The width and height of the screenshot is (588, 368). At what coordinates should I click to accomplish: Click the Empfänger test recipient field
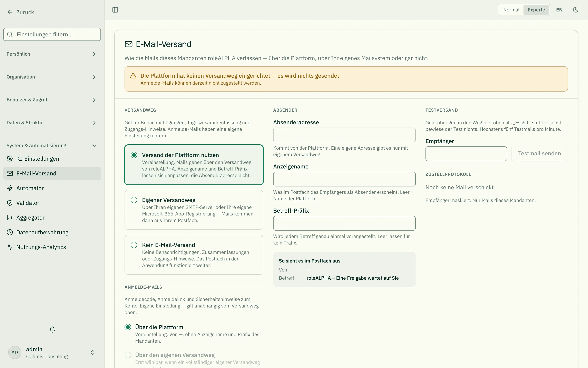click(466, 154)
